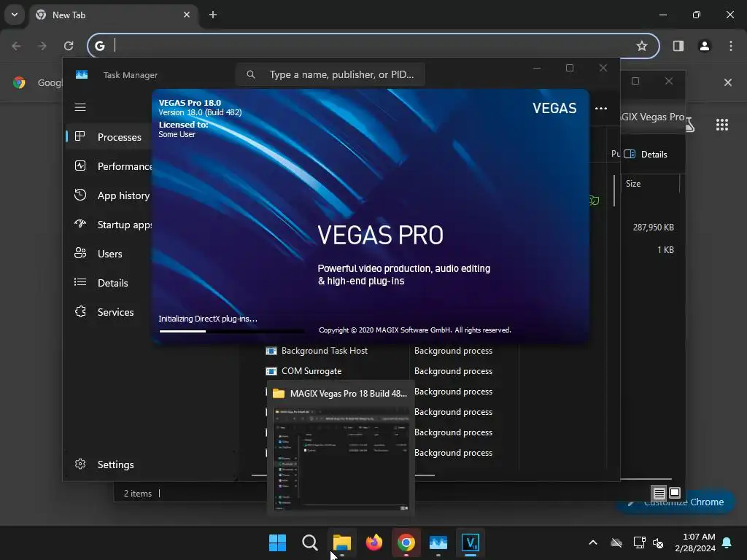Switch File Explorer to large thumbnails view

tap(675, 493)
